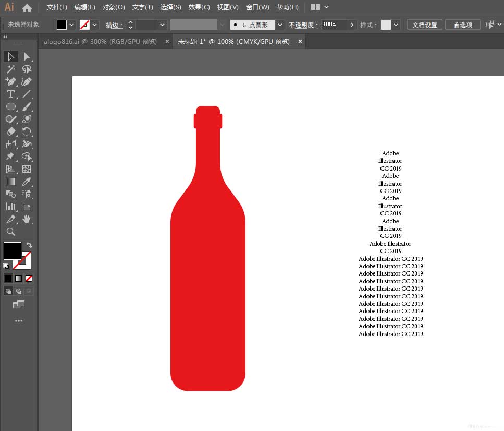Click the 首选项 button
The width and height of the screenshot is (504, 431).
coord(462,25)
